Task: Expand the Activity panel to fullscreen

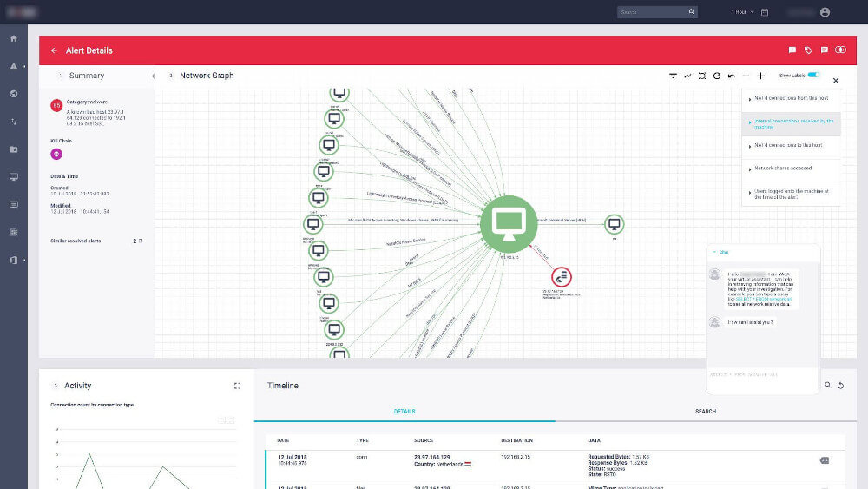Action: (237, 386)
